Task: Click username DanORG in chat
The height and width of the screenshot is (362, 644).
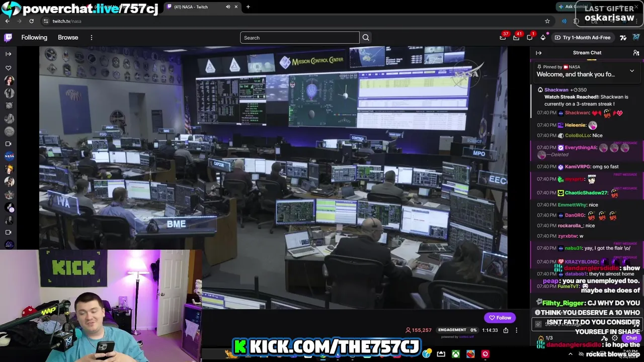Action: (x=575, y=216)
